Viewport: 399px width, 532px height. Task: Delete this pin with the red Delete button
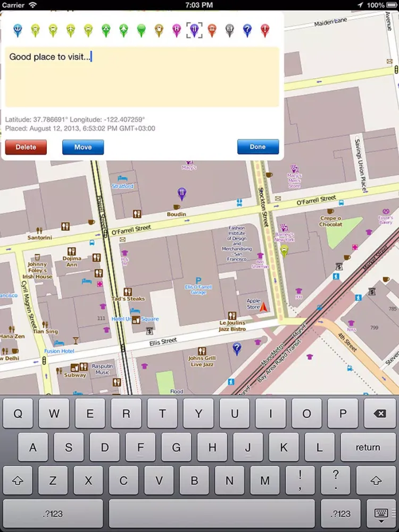26,147
